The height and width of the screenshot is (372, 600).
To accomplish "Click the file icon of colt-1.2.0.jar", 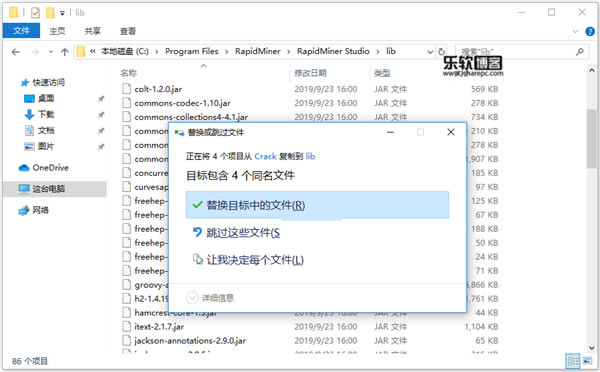I will tap(126, 89).
